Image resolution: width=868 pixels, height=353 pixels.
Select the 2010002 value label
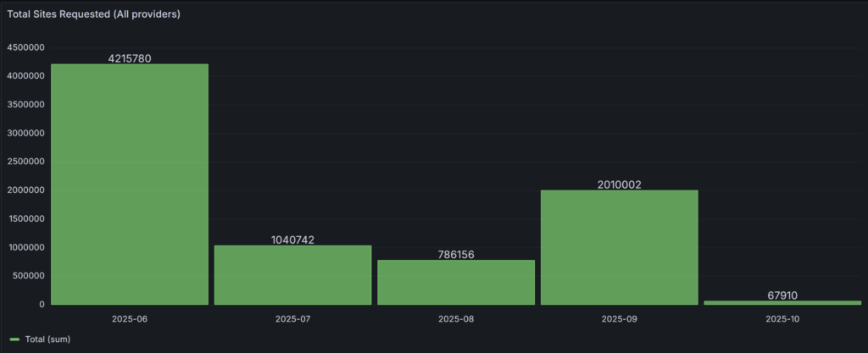pyautogui.click(x=619, y=185)
